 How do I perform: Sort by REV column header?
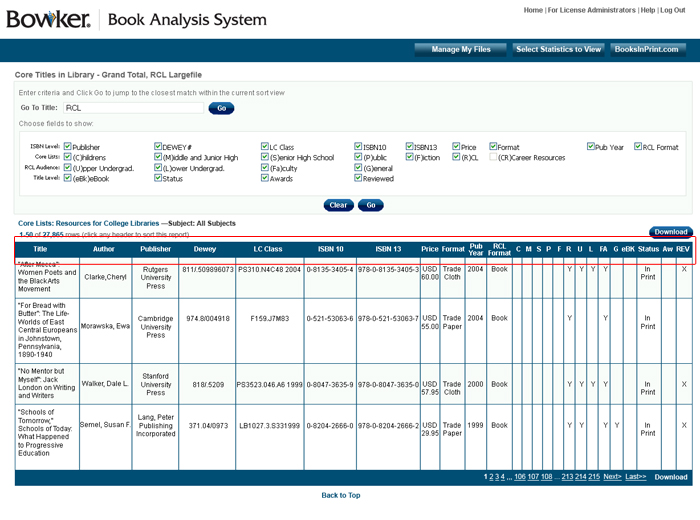click(x=683, y=249)
